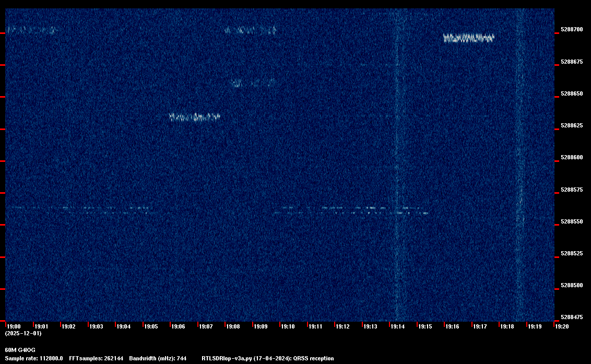591x364 pixels.
Task: Click the 19:06 time axis label
Action: click(178, 326)
